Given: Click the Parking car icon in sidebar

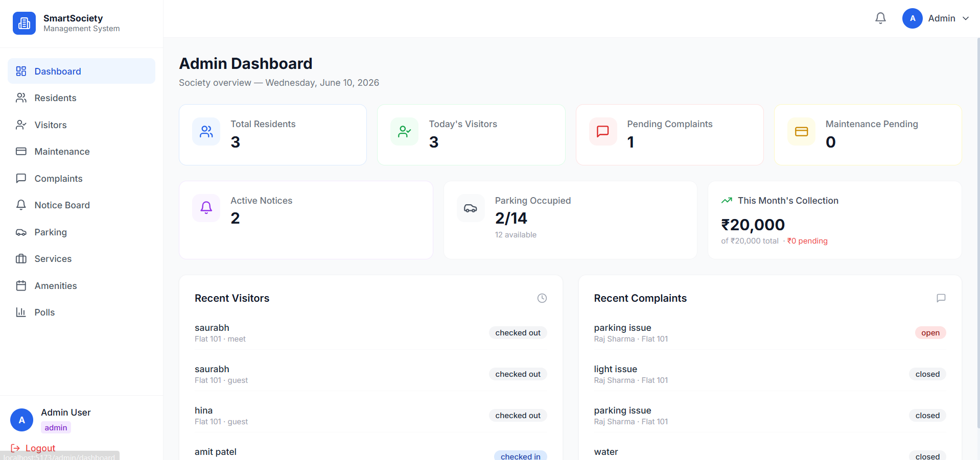Looking at the screenshot, I should (x=21, y=232).
